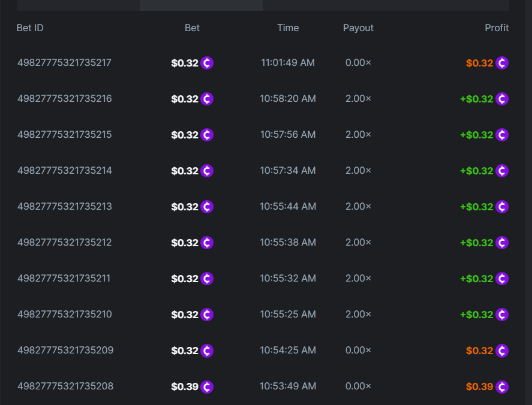Select the highlighted tab above the table
The width and height of the screenshot is (532, 405).
pos(201,5)
